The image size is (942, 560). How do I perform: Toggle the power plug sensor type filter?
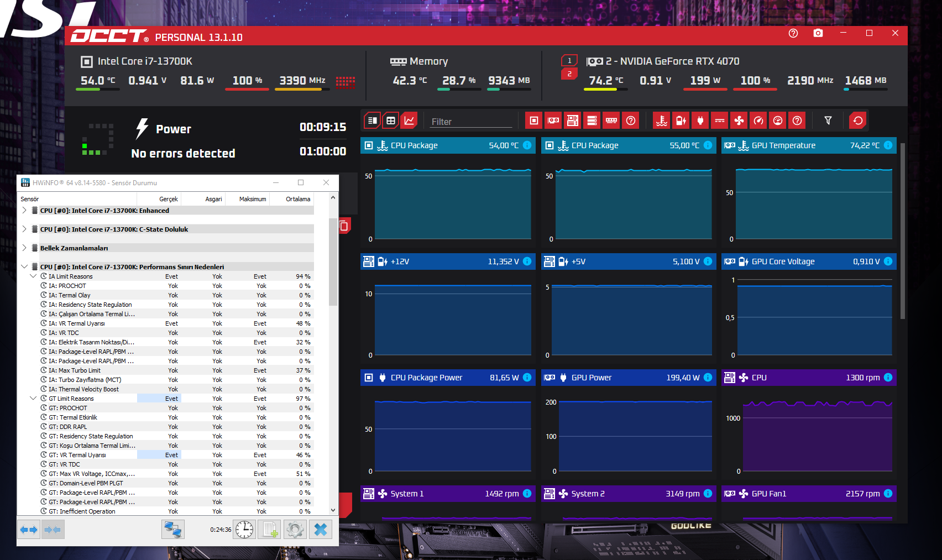click(700, 121)
